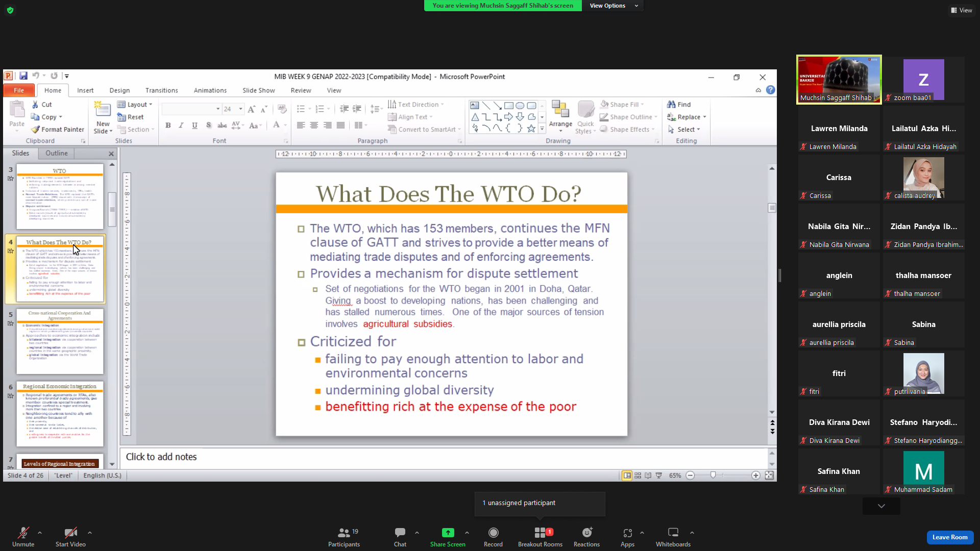Image resolution: width=980 pixels, height=551 pixels.
Task: Adjust the zoom slider handle
Action: point(713,475)
